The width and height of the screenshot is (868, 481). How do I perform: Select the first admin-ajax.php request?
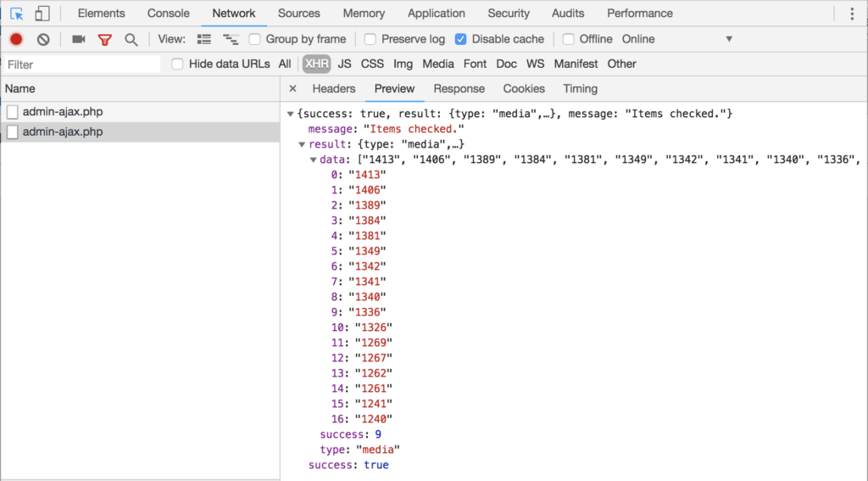coord(140,112)
